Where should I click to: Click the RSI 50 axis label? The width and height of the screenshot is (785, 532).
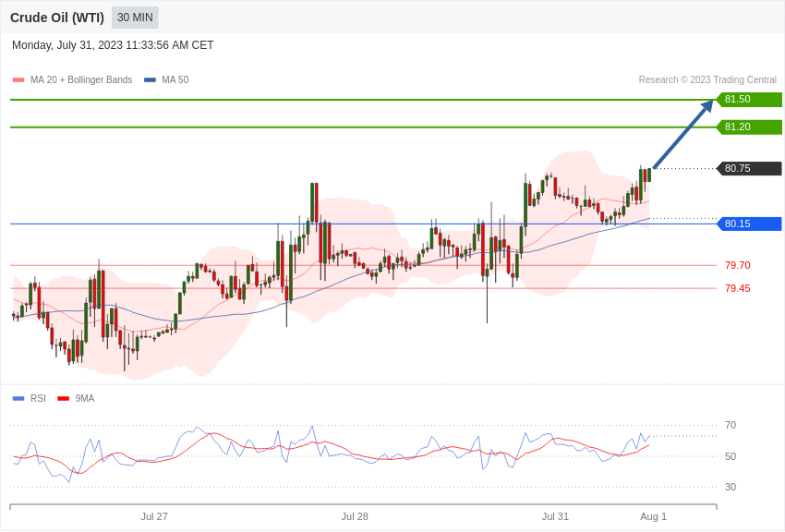[x=731, y=456]
